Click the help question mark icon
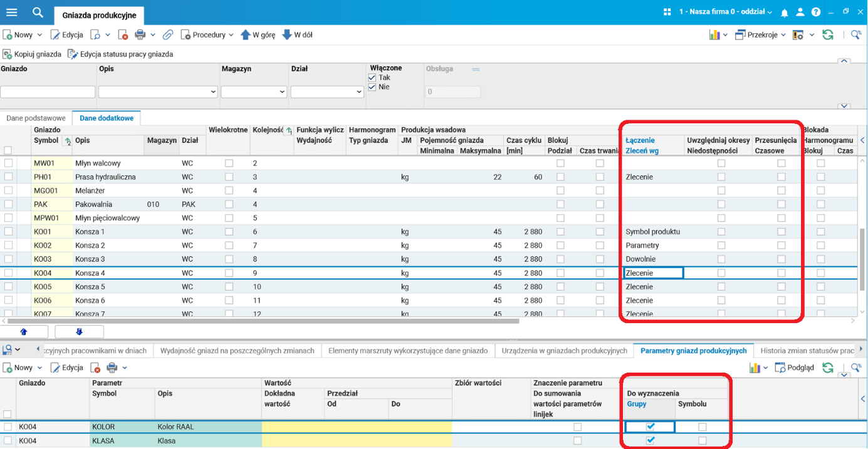This screenshot has width=868, height=449. coord(815,13)
